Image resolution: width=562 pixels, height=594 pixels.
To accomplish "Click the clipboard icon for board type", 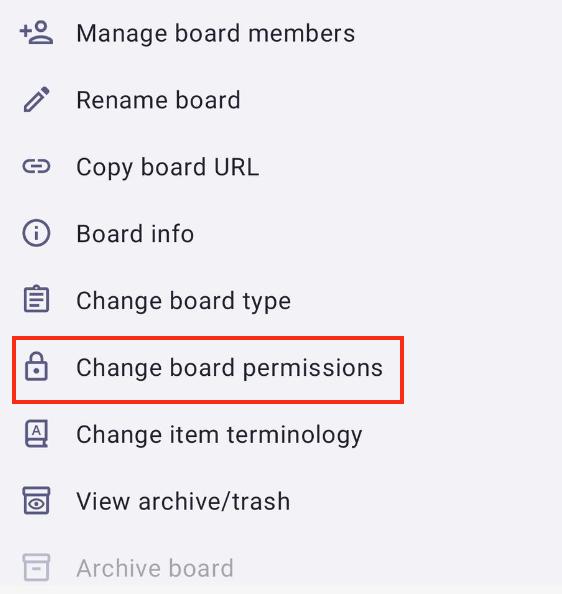I will pos(36,299).
